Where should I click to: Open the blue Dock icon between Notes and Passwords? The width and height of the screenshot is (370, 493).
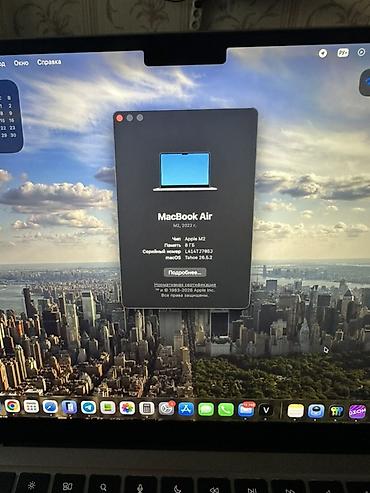pos(316,411)
